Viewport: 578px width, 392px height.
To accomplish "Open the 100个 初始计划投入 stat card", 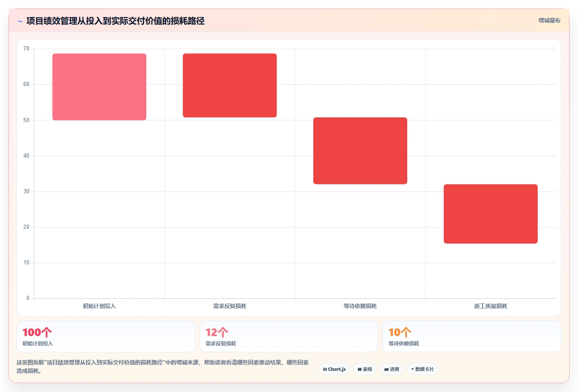I will click(x=106, y=336).
